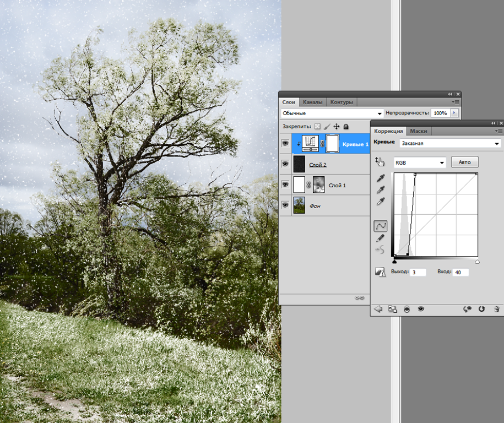504x423 pixels.
Task: Select the Слой 1 white layer thumbnail
Action: coord(299,185)
